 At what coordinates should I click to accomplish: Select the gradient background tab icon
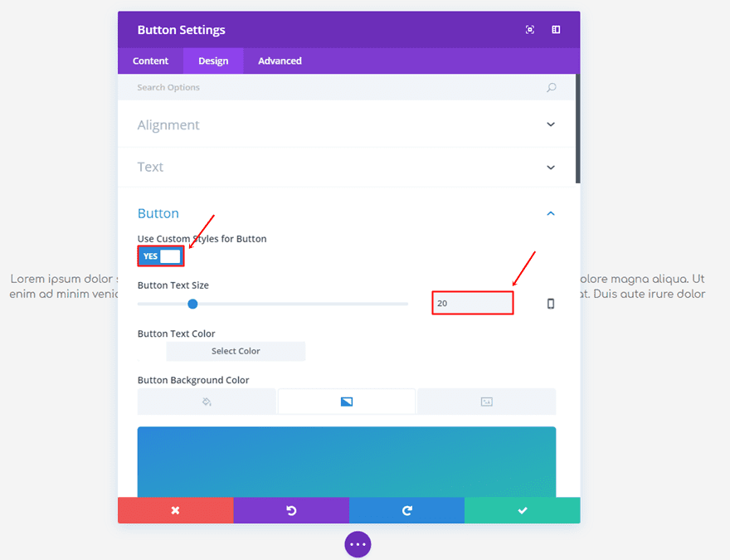(x=347, y=402)
